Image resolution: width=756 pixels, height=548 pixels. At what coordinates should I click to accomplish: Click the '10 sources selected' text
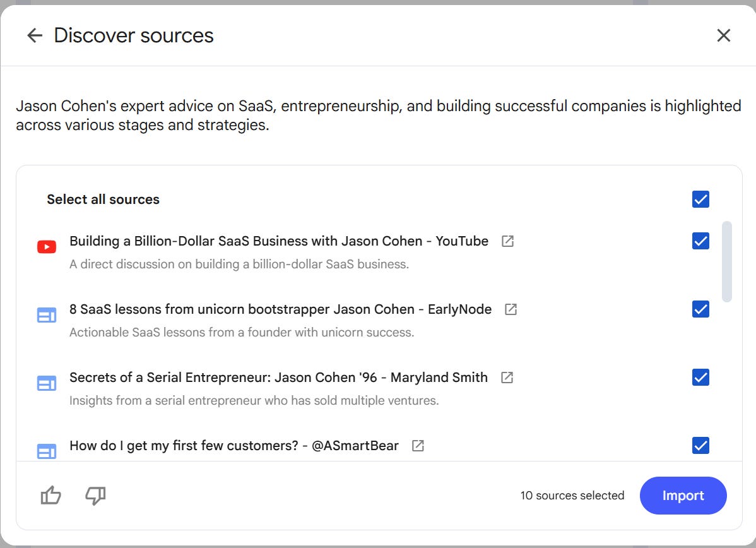(572, 496)
